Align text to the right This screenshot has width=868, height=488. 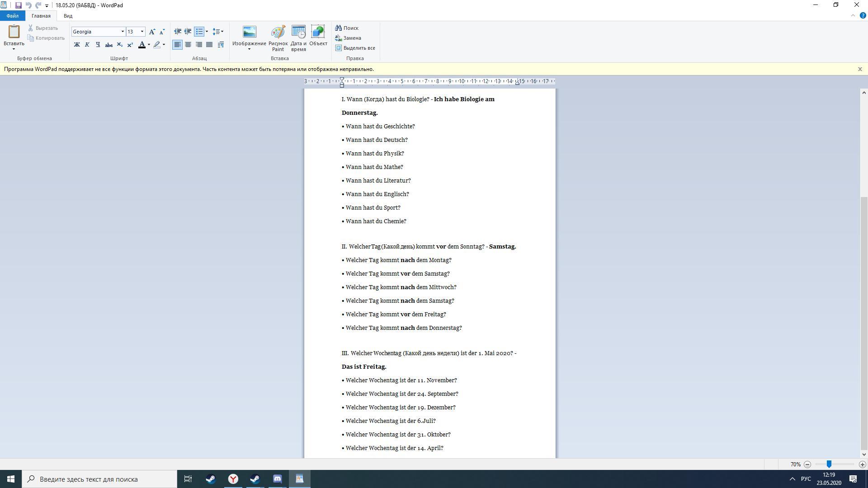click(198, 45)
